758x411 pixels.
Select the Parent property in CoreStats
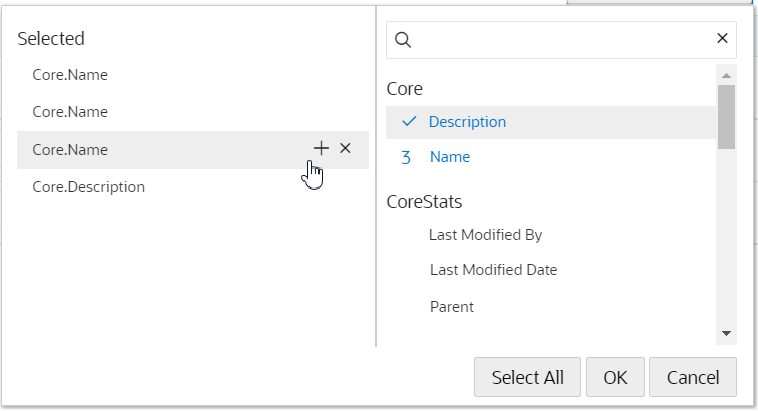point(451,307)
